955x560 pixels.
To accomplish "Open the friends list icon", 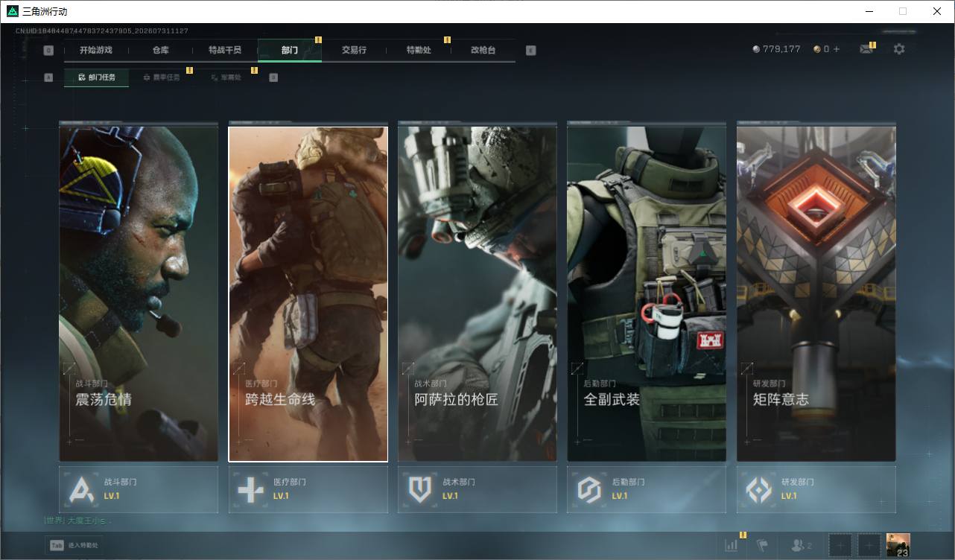I will pos(802,545).
